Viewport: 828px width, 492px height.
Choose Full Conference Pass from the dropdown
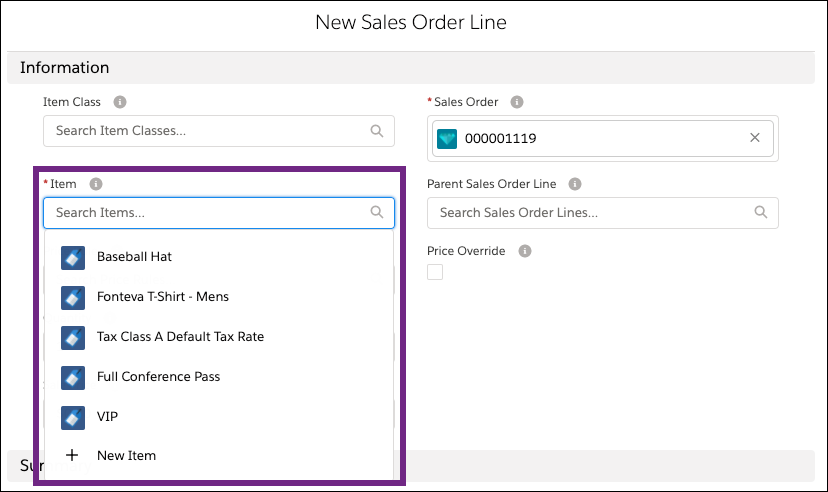(219, 377)
